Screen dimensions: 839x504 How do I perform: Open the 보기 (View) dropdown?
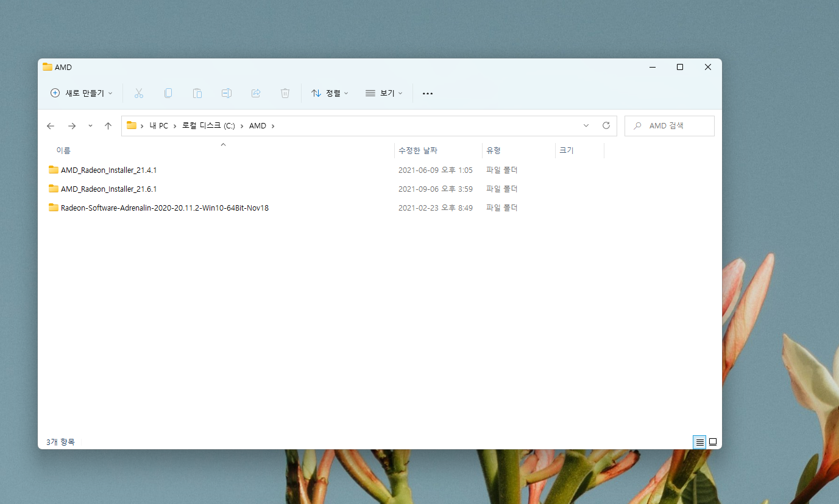[384, 93]
